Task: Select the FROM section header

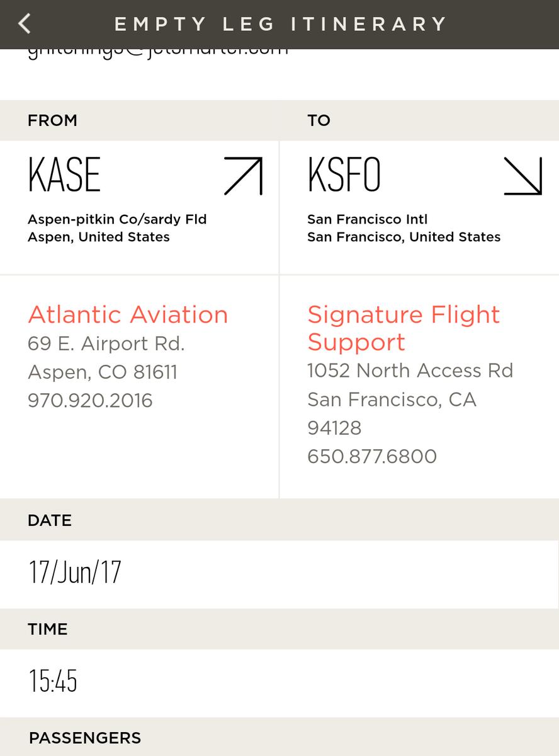Action: (52, 120)
